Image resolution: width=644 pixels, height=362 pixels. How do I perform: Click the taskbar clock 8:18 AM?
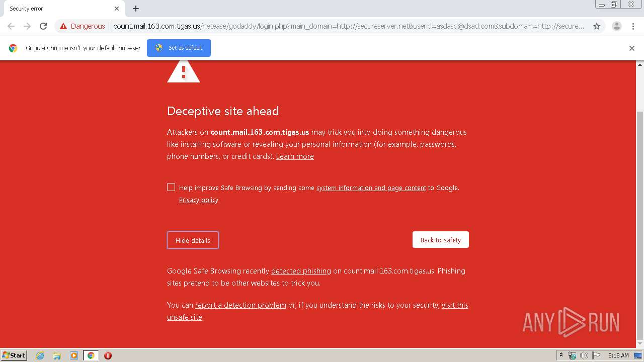click(x=618, y=355)
